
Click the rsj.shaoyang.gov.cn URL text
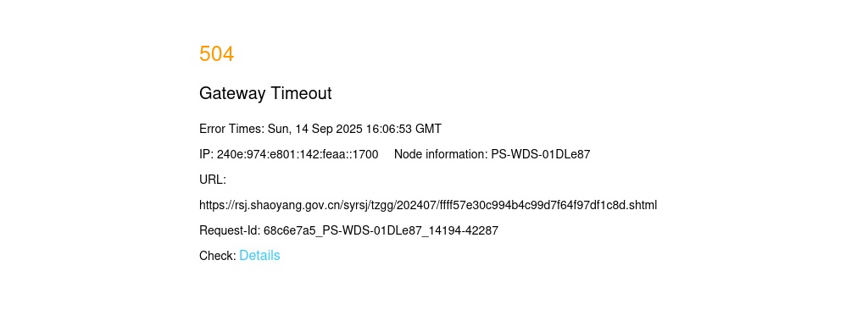[x=428, y=205]
